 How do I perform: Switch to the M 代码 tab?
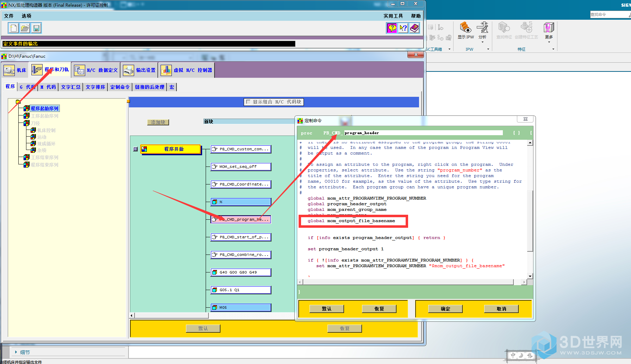48,87
